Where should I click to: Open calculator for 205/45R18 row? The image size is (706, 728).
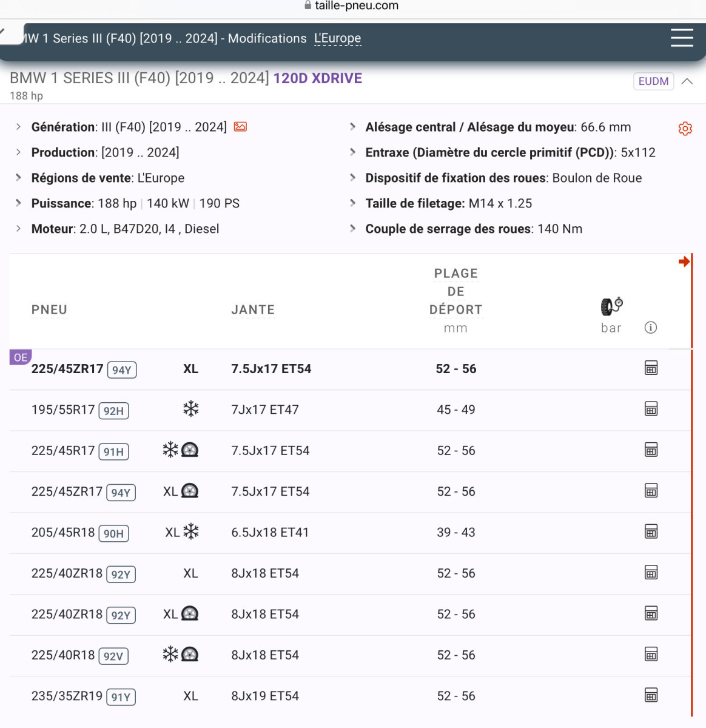click(651, 532)
